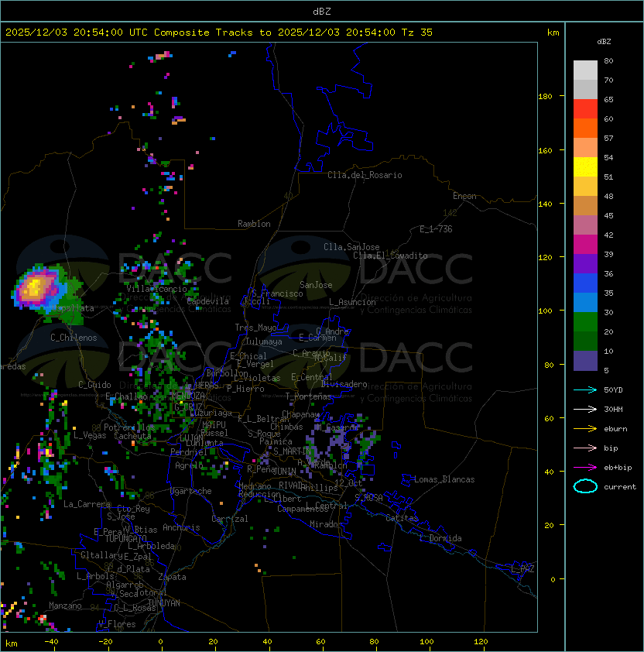
Task: Click the white 30HM arrow in legend
Action: point(585,409)
